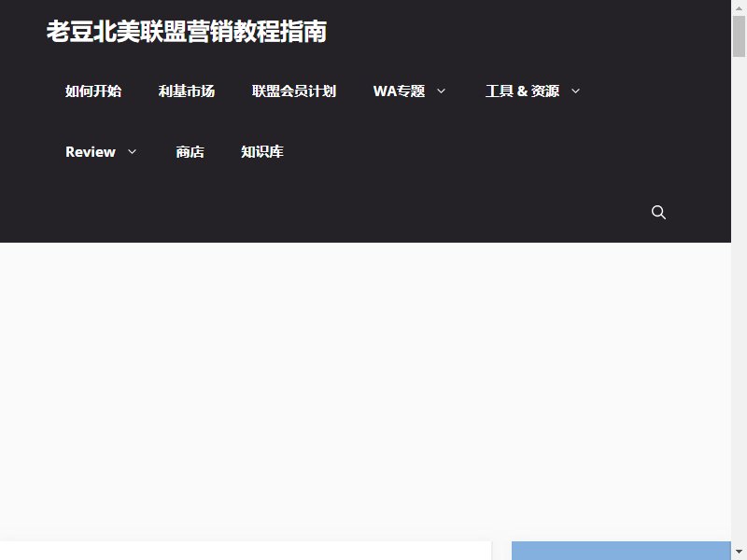Expand the 工具 & 资源 dropdown arrow
The height and width of the screenshot is (560, 747).
coord(575,91)
